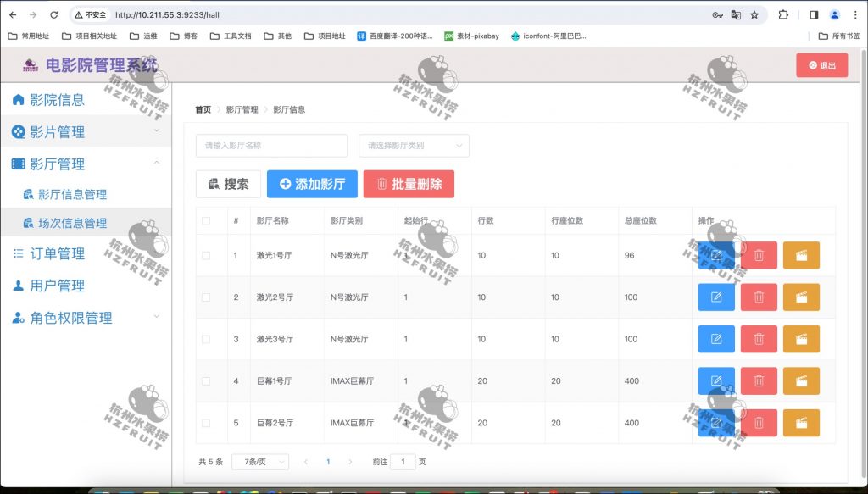Click the 请输入影厅名称 input field

click(270, 145)
